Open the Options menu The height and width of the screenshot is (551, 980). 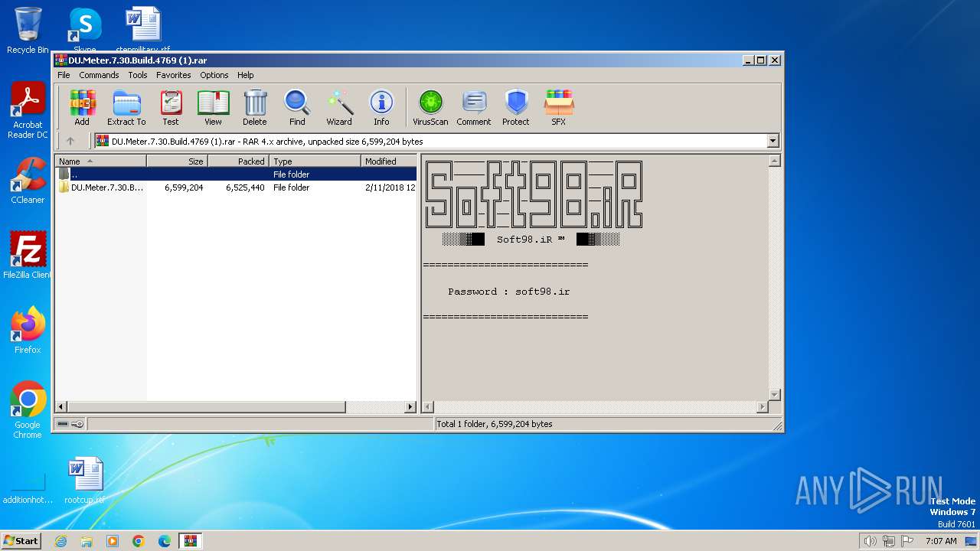coord(214,75)
